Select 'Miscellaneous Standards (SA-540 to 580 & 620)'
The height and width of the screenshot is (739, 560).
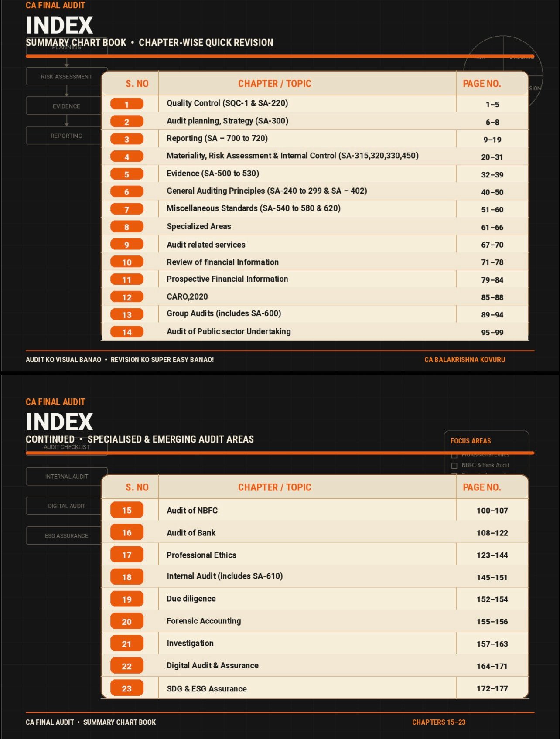(253, 208)
